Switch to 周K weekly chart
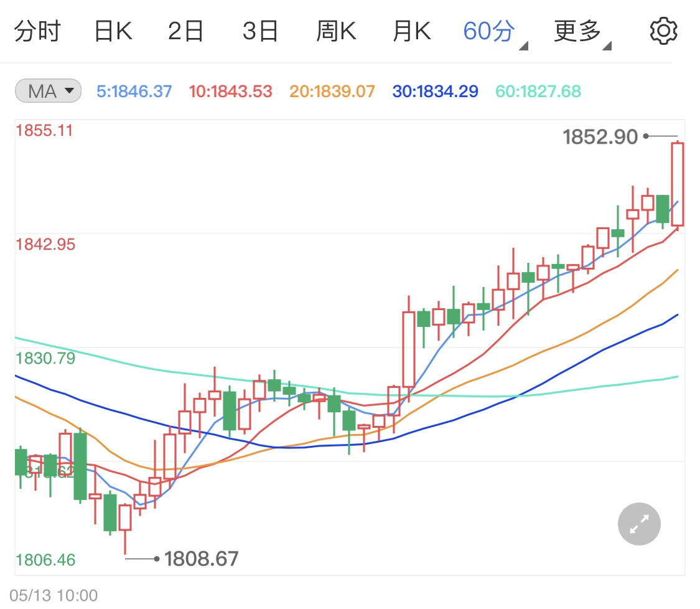Image resolution: width=700 pixels, height=609 pixels. pyautogui.click(x=336, y=31)
